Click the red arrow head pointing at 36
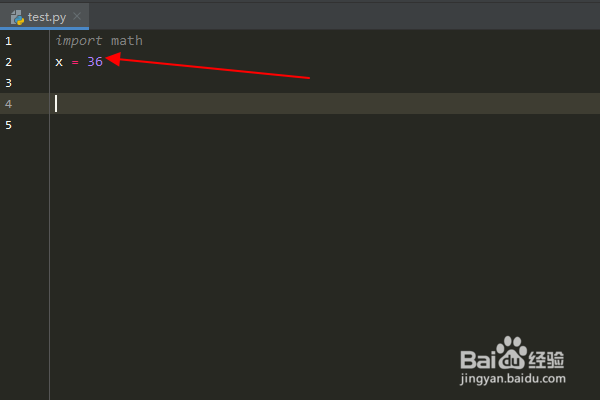Image resolution: width=600 pixels, height=400 pixels. [113, 59]
